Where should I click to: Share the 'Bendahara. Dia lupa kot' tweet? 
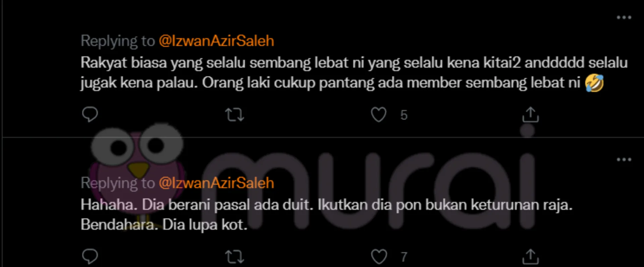(530, 257)
